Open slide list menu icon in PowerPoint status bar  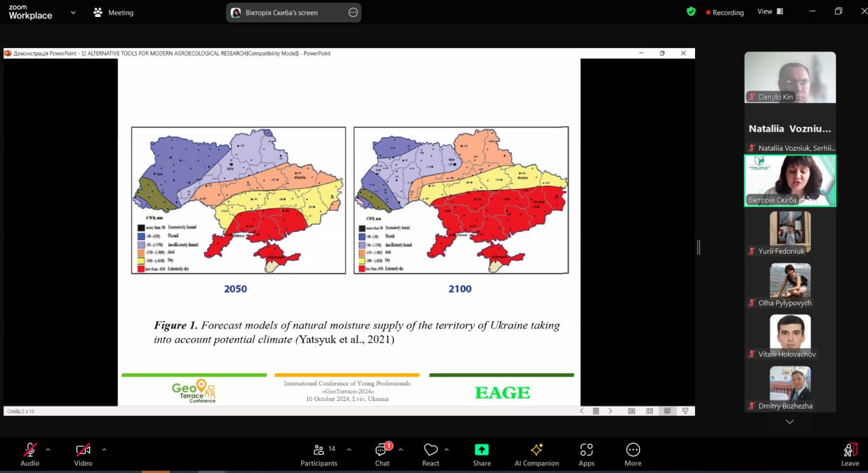(596, 411)
